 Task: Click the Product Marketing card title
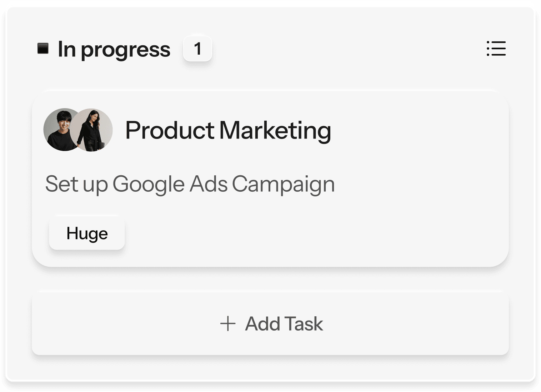pyautogui.click(x=229, y=130)
